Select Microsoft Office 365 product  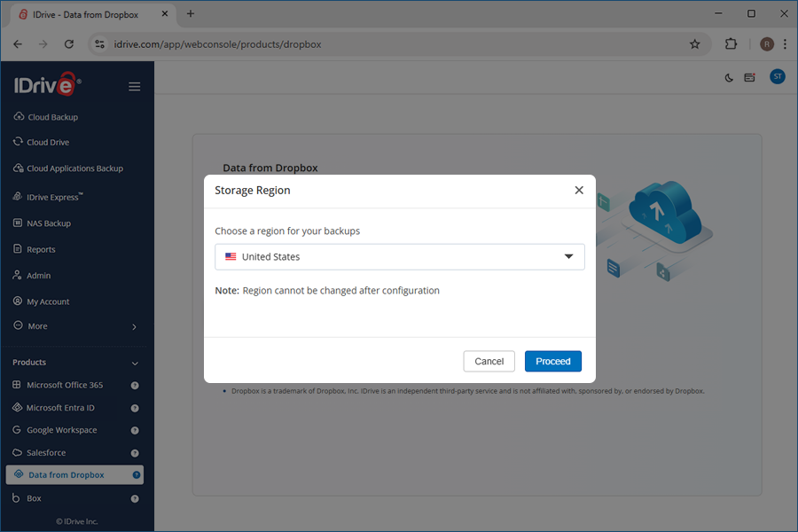[x=58, y=385]
